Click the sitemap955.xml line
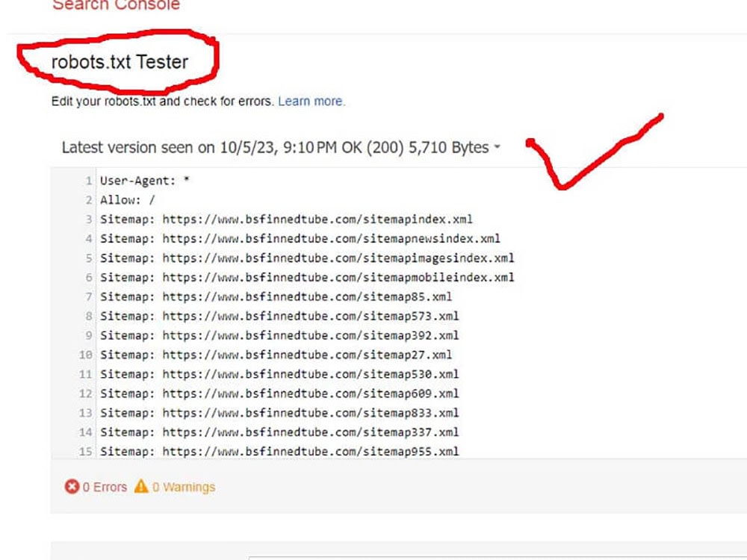This screenshot has height=560, width=747. [279, 452]
